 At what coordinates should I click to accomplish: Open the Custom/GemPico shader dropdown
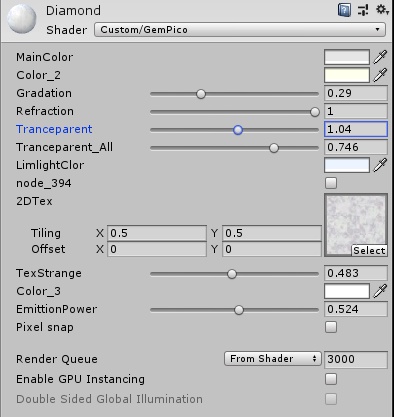click(x=240, y=30)
